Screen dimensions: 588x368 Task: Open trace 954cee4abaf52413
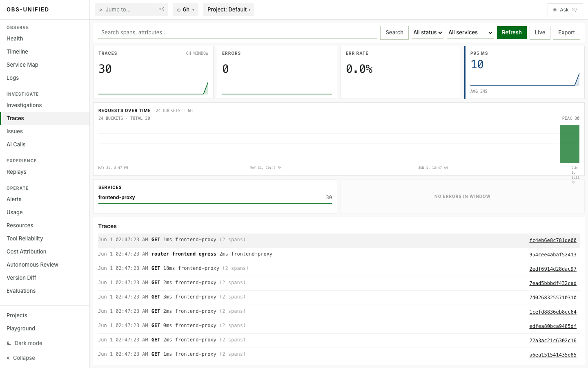[553, 255]
